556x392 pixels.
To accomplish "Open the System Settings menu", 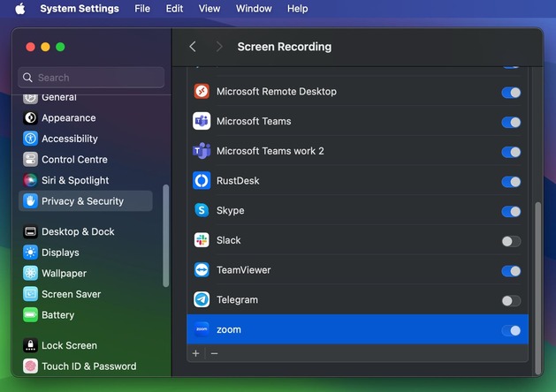I will tap(80, 9).
